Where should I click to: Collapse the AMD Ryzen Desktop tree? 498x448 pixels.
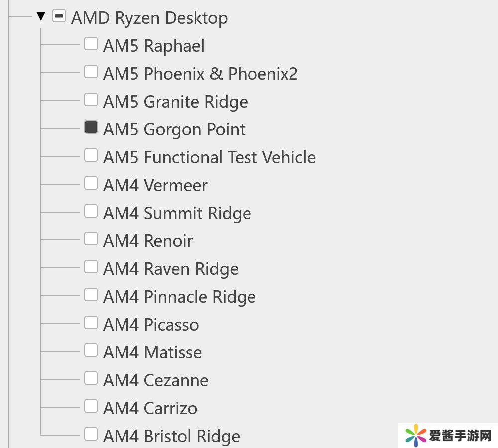[x=41, y=17]
